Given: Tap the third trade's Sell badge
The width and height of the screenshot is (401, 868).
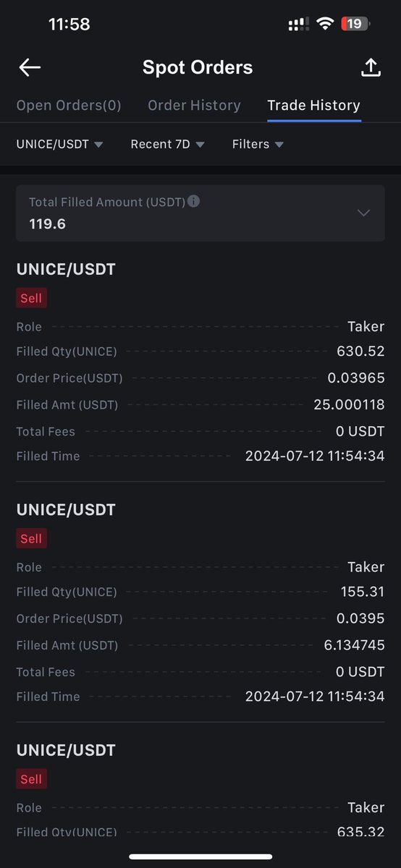Looking at the screenshot, I should 31,779.
